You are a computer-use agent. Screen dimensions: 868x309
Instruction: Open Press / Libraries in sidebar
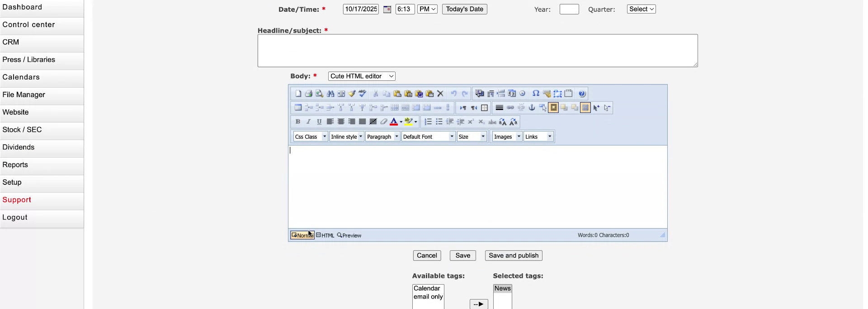[42, 60]
